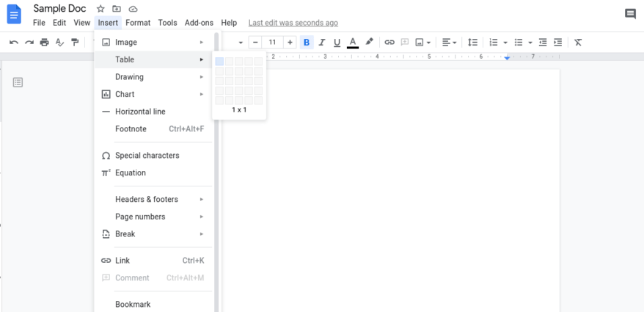Image resolution: width=644 pixels, height=312 pixels.
Task: Click the insert link toolbar icon
Action: pos(389,42)
